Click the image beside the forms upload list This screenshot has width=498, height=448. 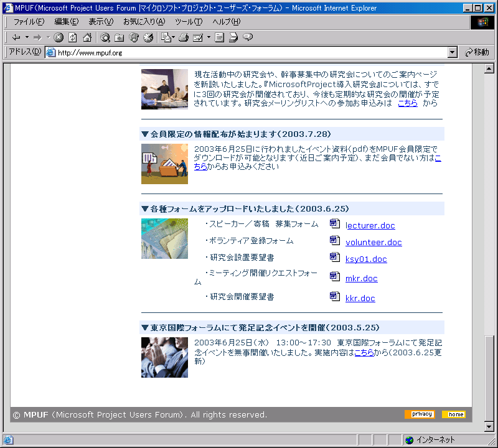(164, 238)
